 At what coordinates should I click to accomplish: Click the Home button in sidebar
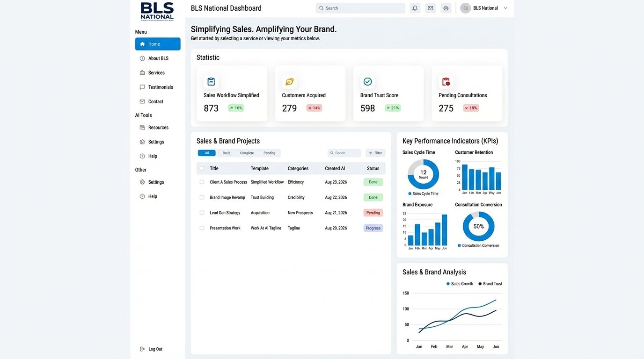pos(158,44)
